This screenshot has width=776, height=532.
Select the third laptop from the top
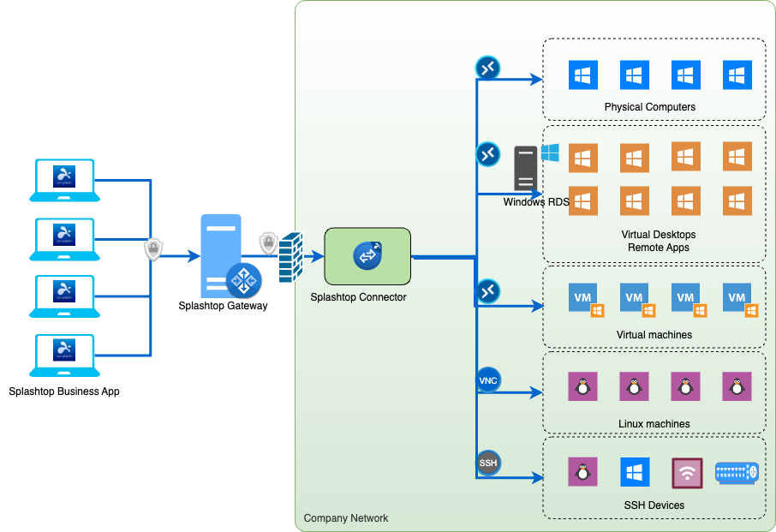click(65, 296)
